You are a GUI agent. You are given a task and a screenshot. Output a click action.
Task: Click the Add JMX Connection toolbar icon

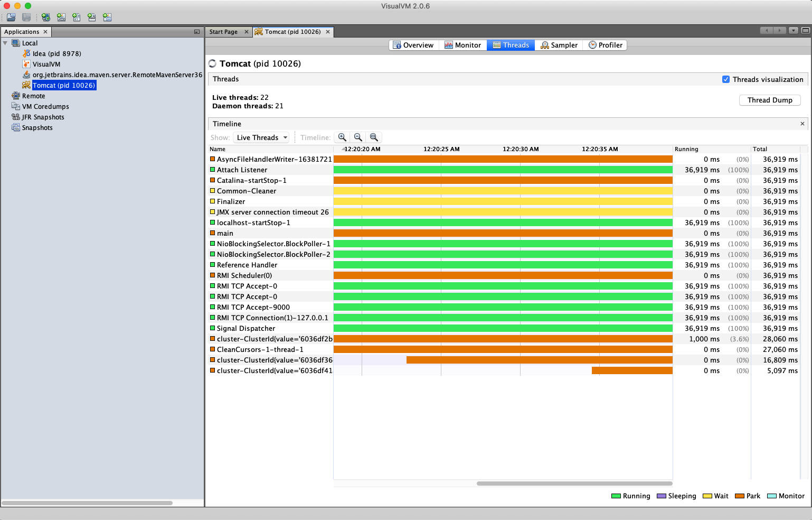[x=61, y=17]
